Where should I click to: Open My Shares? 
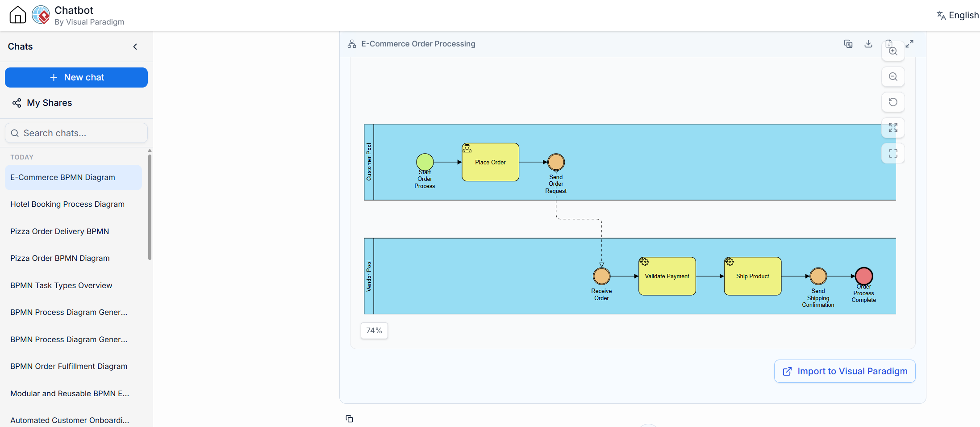pyautogui.click(x=42, y=103)
